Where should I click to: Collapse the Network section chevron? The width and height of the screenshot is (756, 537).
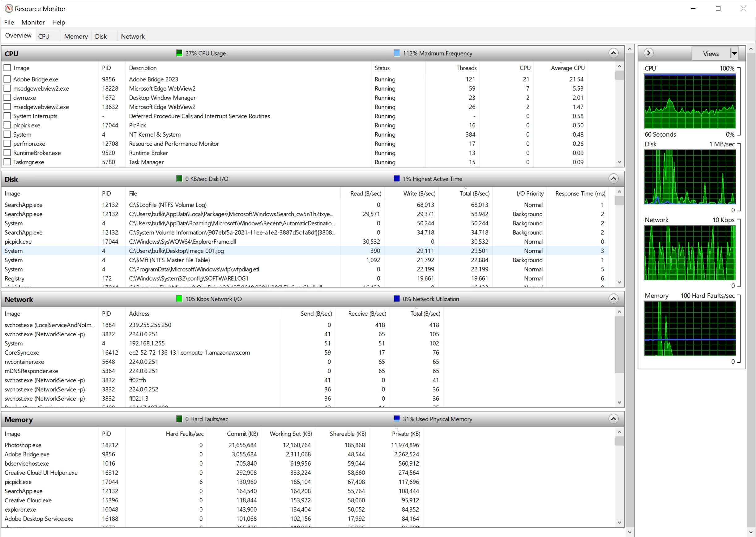pyautogui.click(x=613, y=299)
